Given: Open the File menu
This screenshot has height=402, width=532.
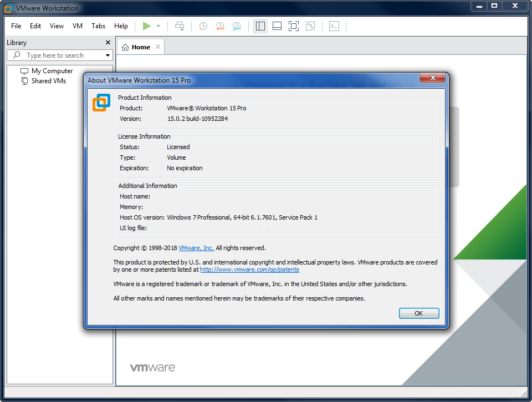Looking at the screenshot, I should pos(16,26).
